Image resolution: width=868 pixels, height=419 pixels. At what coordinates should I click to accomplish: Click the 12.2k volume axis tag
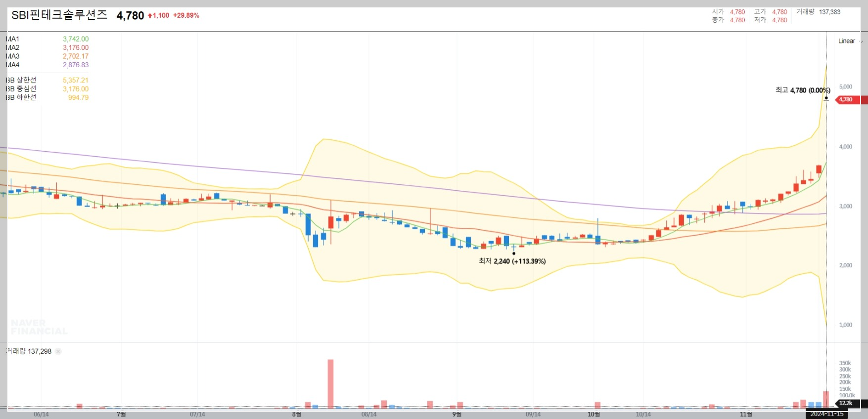click(x=846, y=403)
